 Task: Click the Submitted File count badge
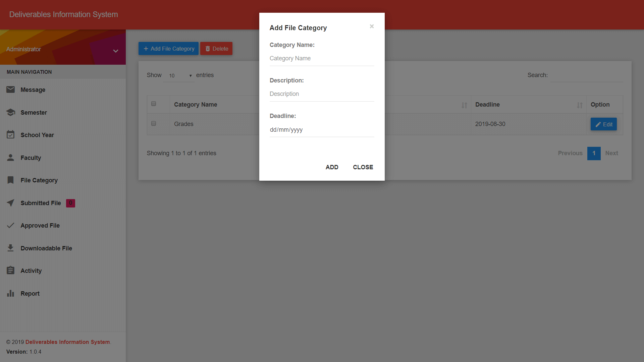tap(70, 203)
